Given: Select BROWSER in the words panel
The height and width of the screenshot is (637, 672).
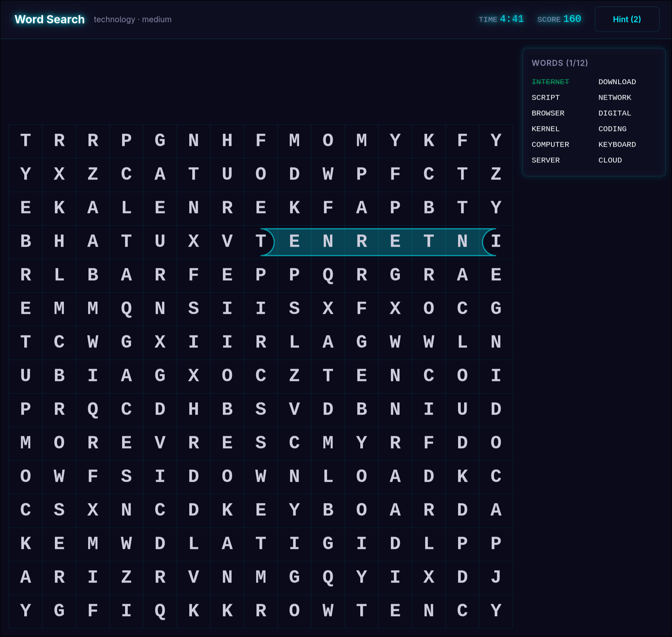Looking at the screenshot, I should tap(548, 113).
